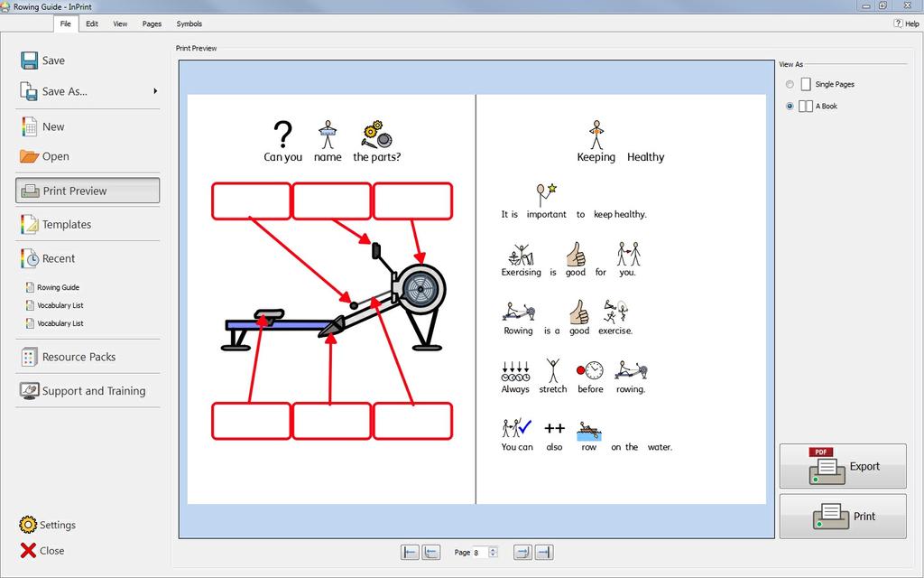Open the File tab
The image size is (924, 578).
(x=65, y=23)
